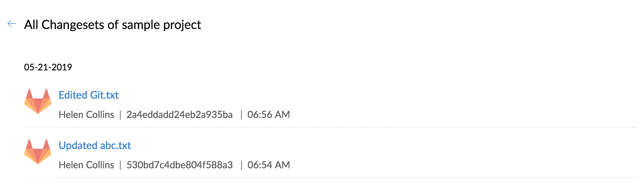This screenshot has width=644, height=189.
Task: Open the Edited Git.txt changeset
Action: click(x=88, y=95)
